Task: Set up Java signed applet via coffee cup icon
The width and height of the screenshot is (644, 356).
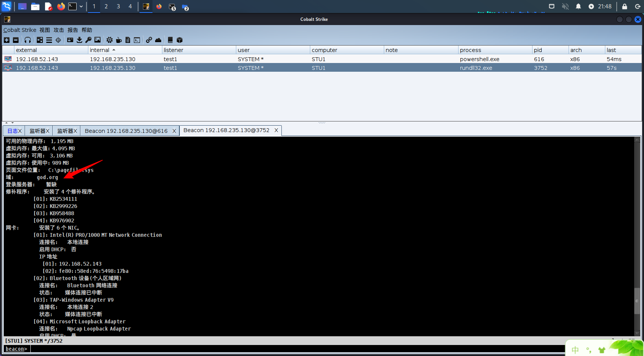Action: [x=119, y=40]
